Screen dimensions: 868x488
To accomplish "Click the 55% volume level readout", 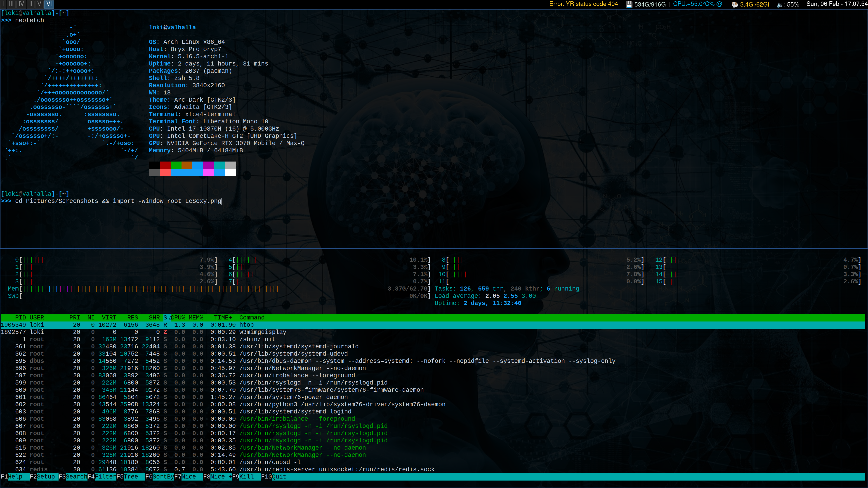I will (793, 4).
